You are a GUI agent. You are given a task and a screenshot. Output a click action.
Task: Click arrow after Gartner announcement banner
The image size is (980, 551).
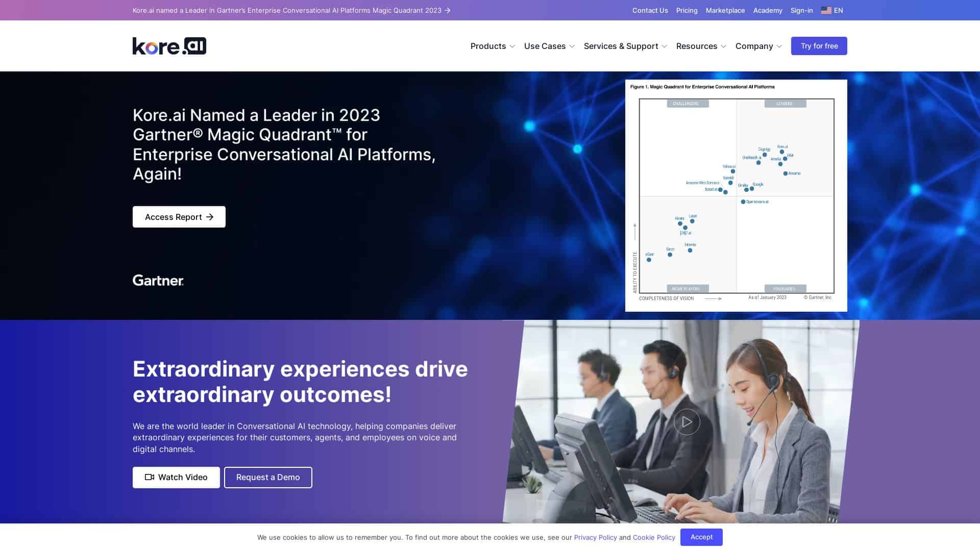point(448,10)
